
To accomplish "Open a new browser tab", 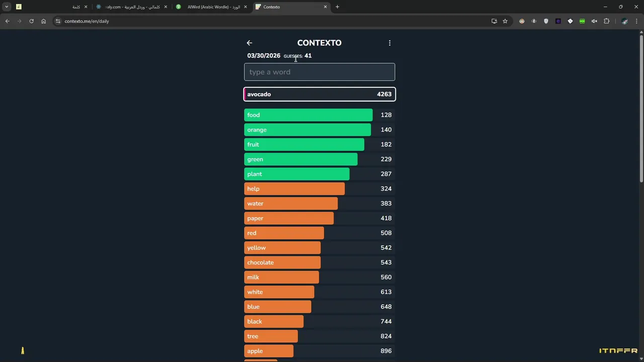I will [x=337, y=7].
